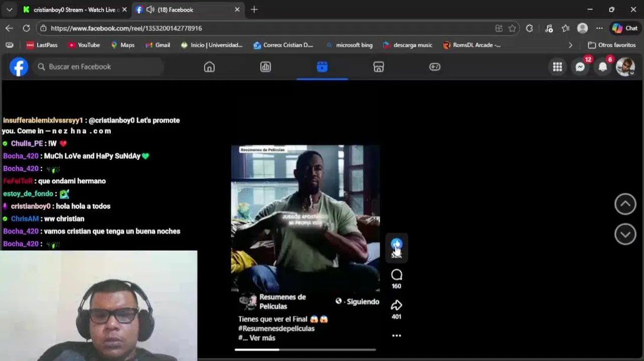Viewport: 644px width, 361px height.
Task: Close the cristianboy0 Stream tab
Action: pyautogui.click(x=124, y=10)
